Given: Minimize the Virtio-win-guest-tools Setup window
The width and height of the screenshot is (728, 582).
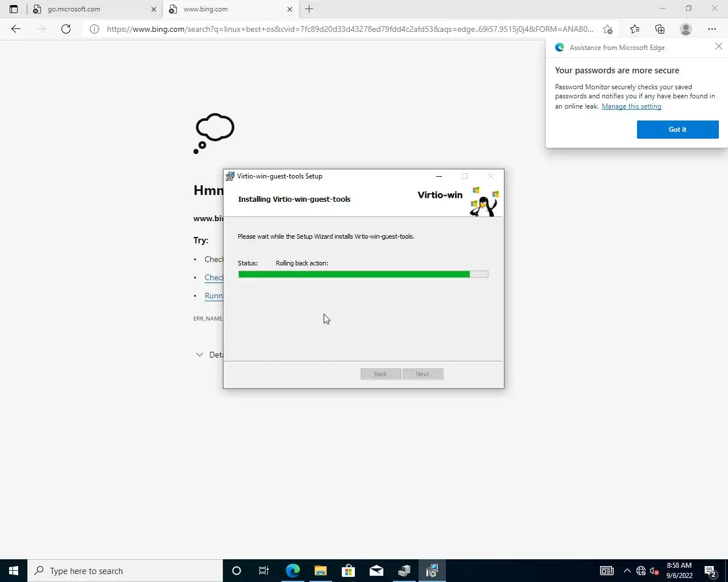Looking at the screenshot, I should point(439,176).
